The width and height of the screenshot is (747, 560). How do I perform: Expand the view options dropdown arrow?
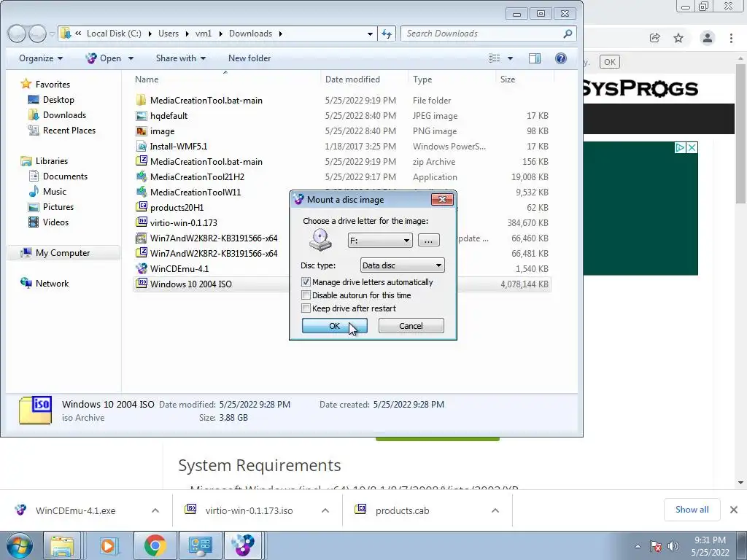[x=510, y=58]
